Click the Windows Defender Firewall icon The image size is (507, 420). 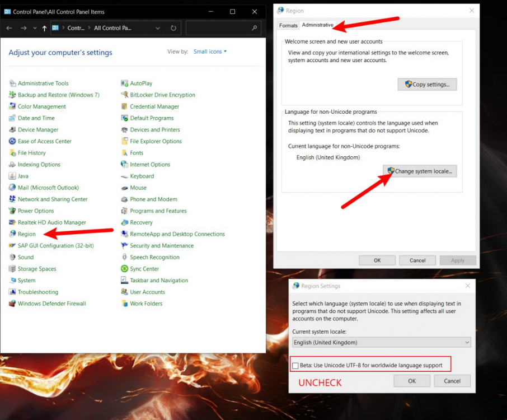[x=13, y=304]
